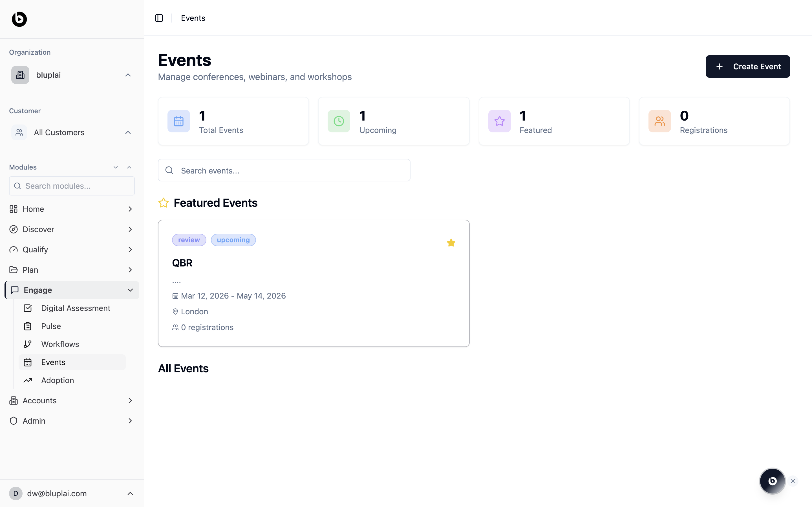Go to Digital Assessment module
Viewport: 812px width, 507px height.
pyautogui.click(x=76, y=308)
